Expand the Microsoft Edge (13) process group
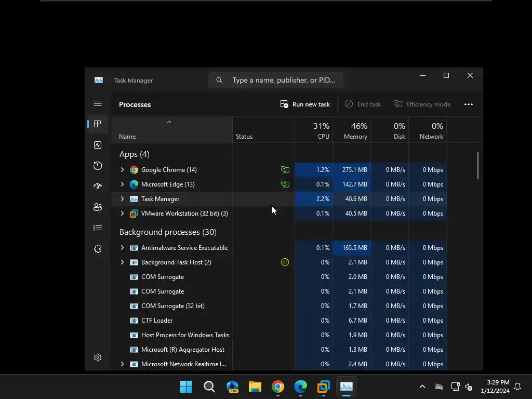The image size is (532, 399). (122, 184)
